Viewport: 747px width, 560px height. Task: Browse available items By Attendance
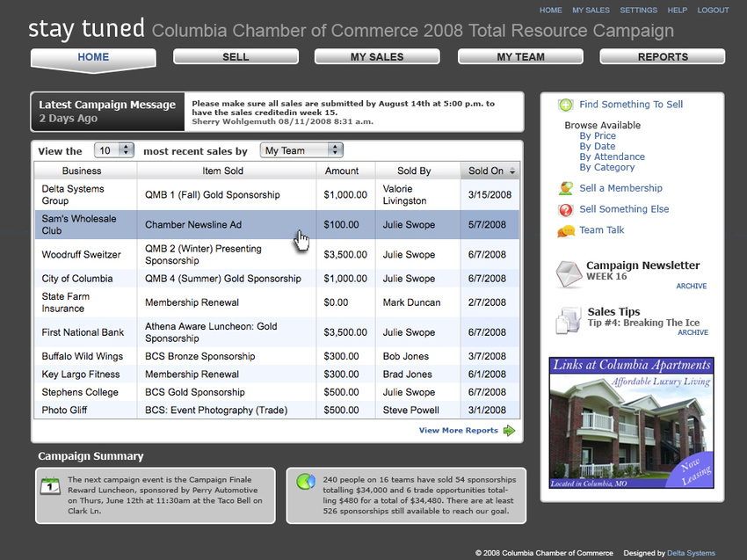tap(613, 156)
